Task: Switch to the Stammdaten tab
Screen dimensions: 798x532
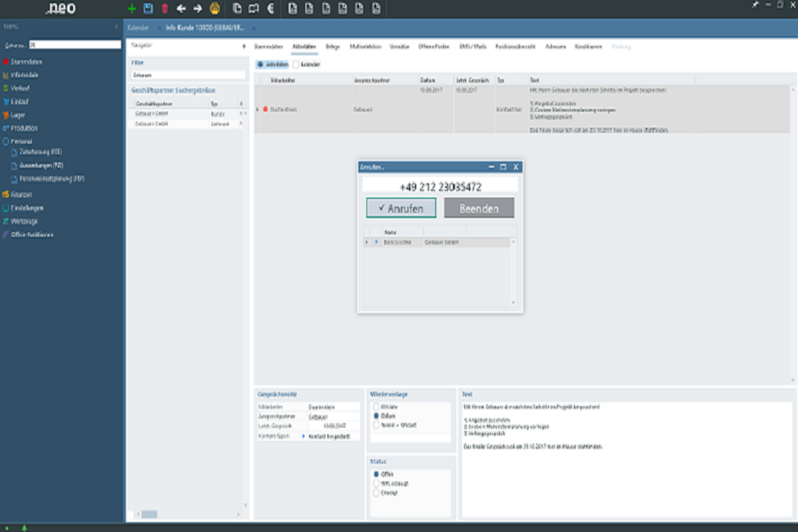Action: coord(268,47)
